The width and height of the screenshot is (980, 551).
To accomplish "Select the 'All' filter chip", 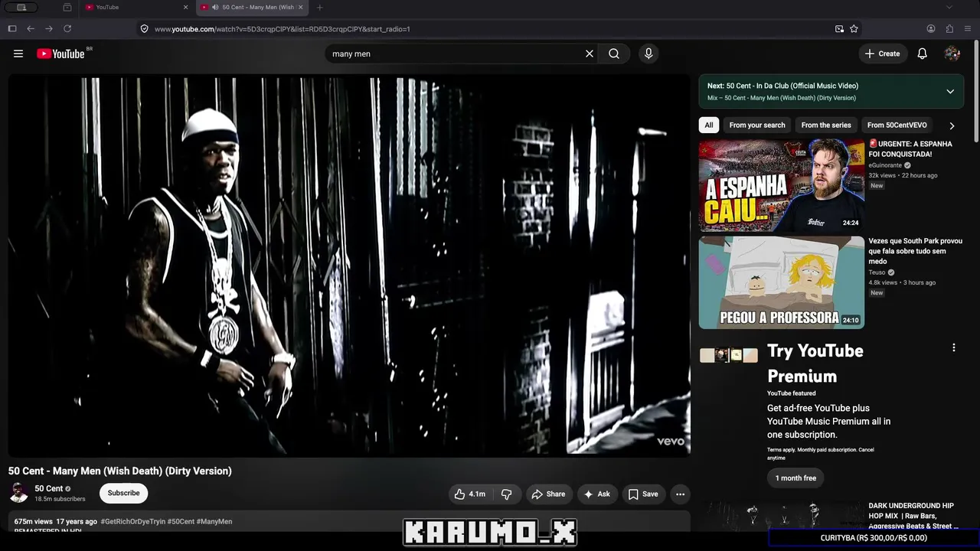I will pyautogui.click(x=709, y=126).
